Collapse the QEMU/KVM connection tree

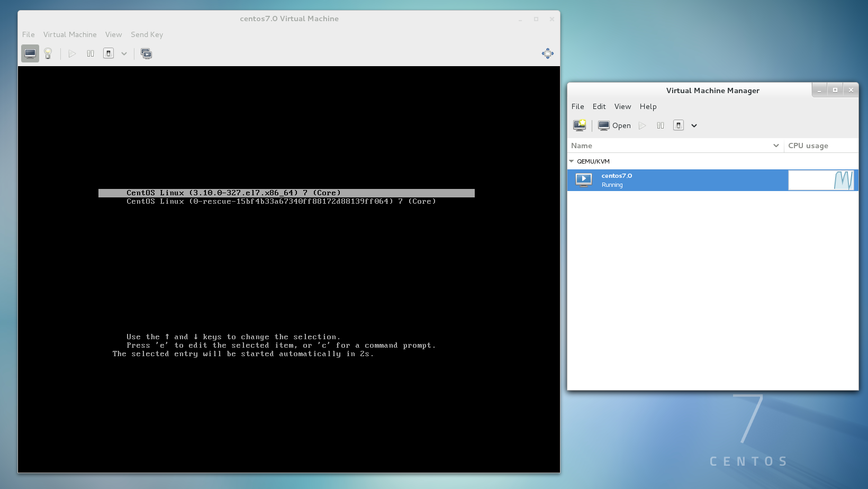[571, 161]
